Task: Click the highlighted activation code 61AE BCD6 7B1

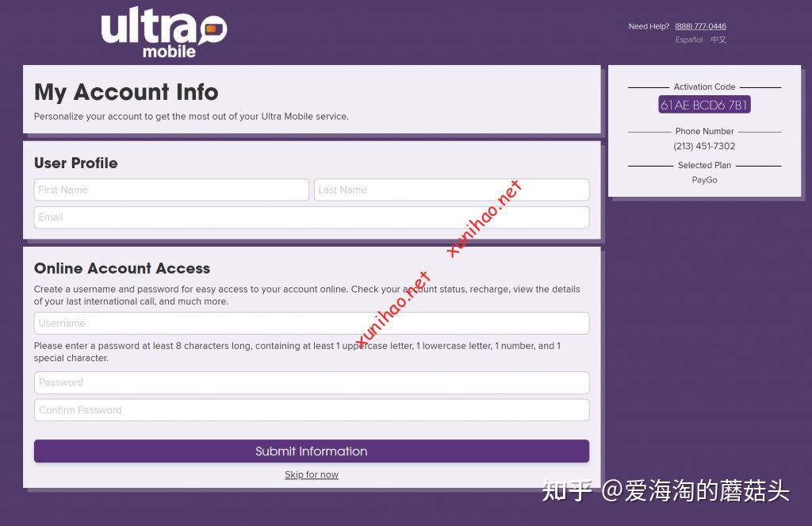Action: tap(703, 104)
